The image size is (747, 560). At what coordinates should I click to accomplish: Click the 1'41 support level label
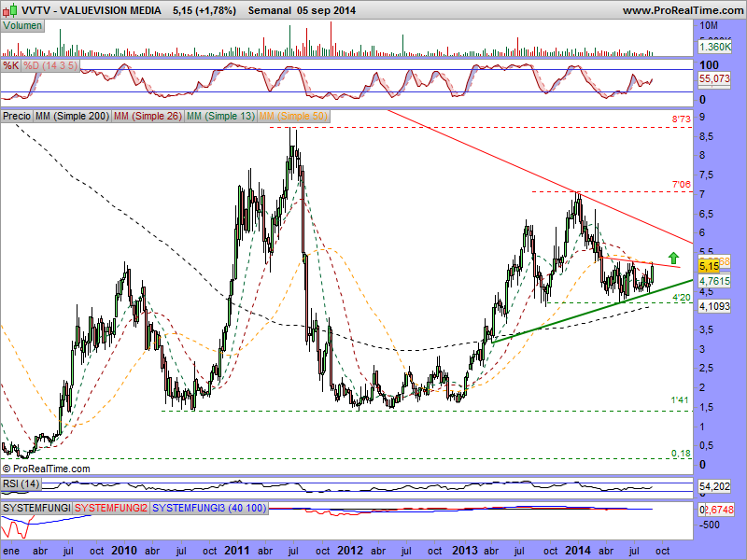[680, 400]
